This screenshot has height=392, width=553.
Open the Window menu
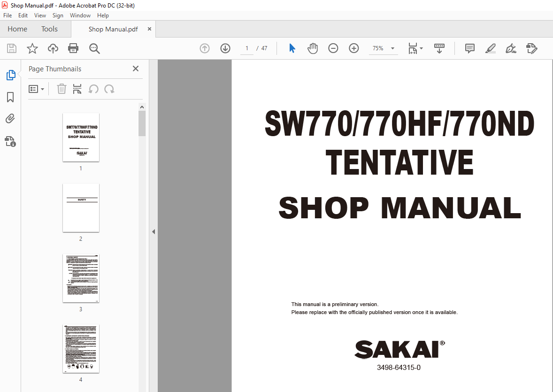click(80, 15)
